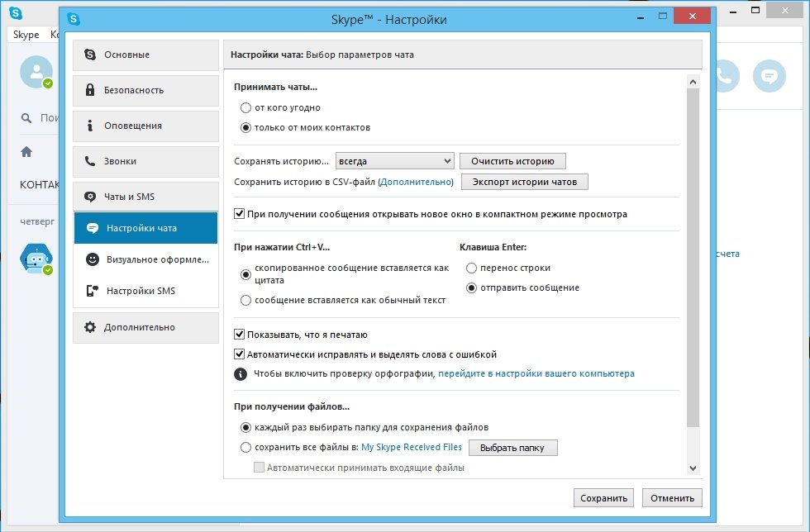This screenshot has height=532, width=810.
Task: Maximize the Skype settings window
Action: 663,16
